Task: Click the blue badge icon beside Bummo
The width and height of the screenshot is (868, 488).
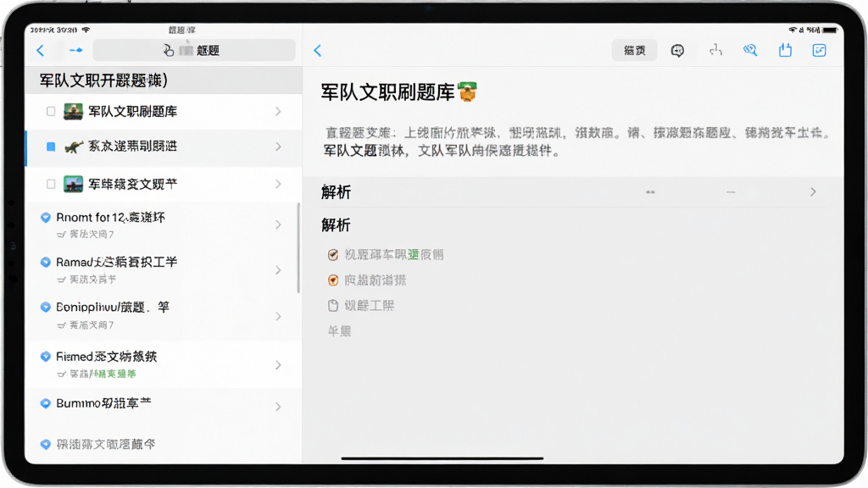Action: [46, 403]
